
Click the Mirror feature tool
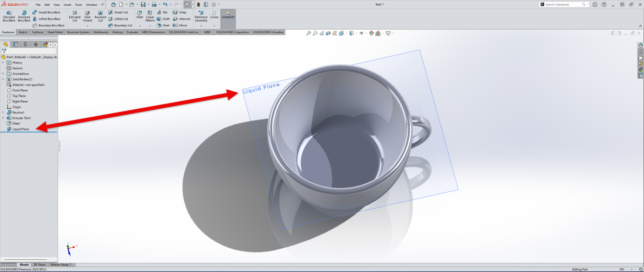(181, 25)
